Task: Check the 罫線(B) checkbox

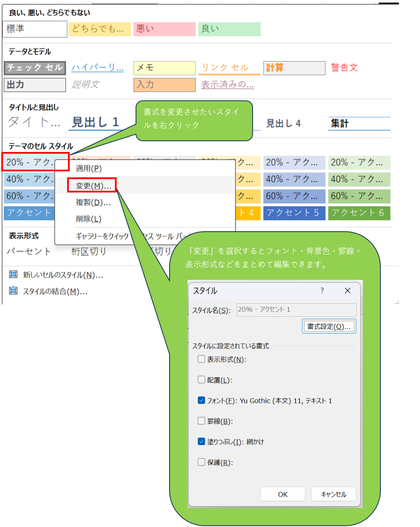Action: coord(201,421)
